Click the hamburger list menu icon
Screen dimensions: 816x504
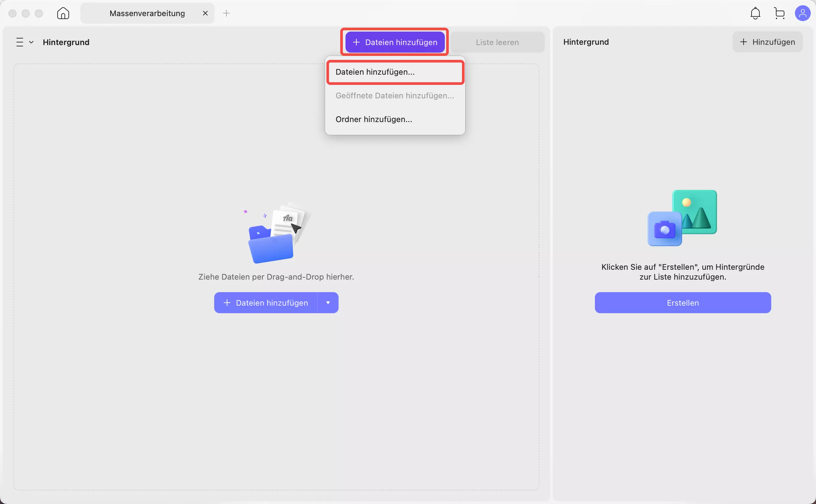tap(20, 42)
